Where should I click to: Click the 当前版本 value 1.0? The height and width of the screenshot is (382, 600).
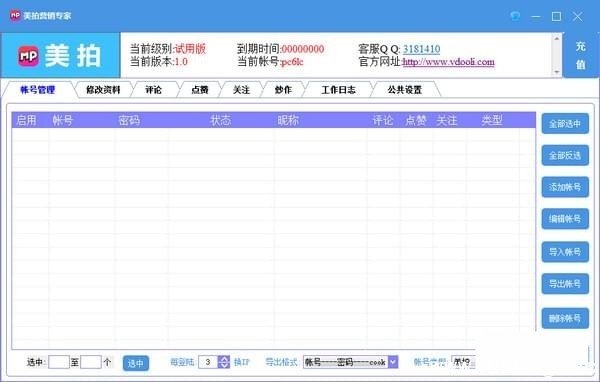pos(181,62)
